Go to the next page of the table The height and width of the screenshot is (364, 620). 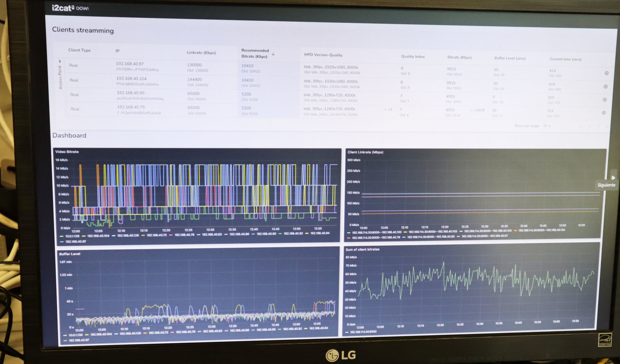(x=598, y=126)
